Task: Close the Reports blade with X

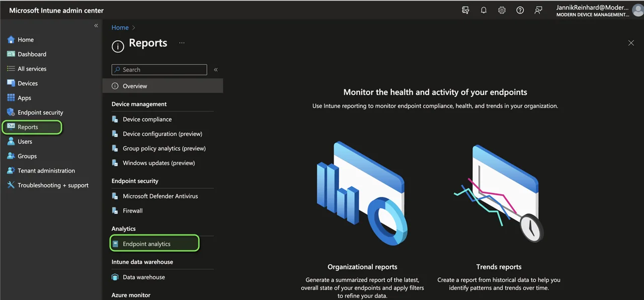Action: 631,43
